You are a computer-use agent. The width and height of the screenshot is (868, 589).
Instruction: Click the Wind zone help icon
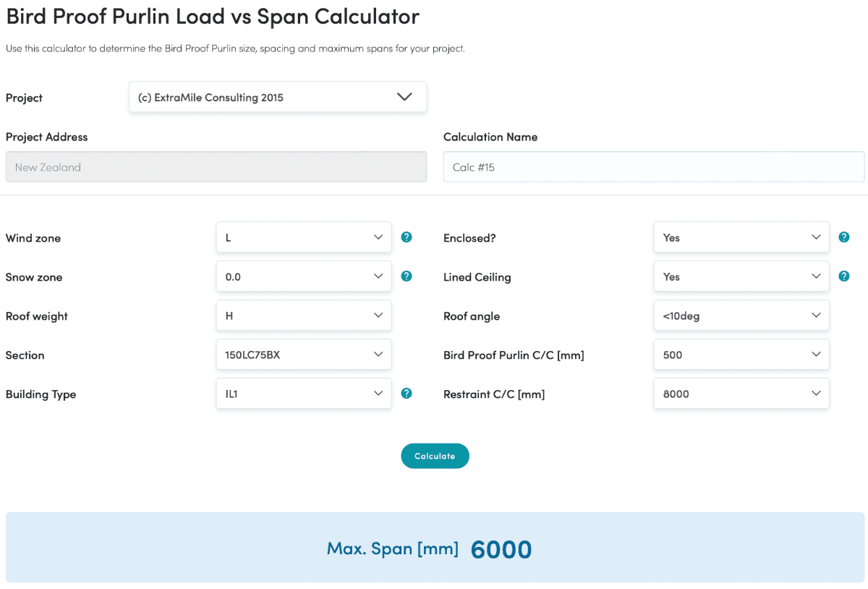pos(407,237)
